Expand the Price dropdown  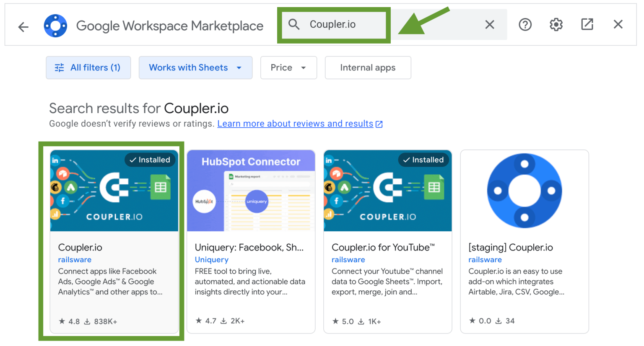pyautogui.click(x=288, y=67)
